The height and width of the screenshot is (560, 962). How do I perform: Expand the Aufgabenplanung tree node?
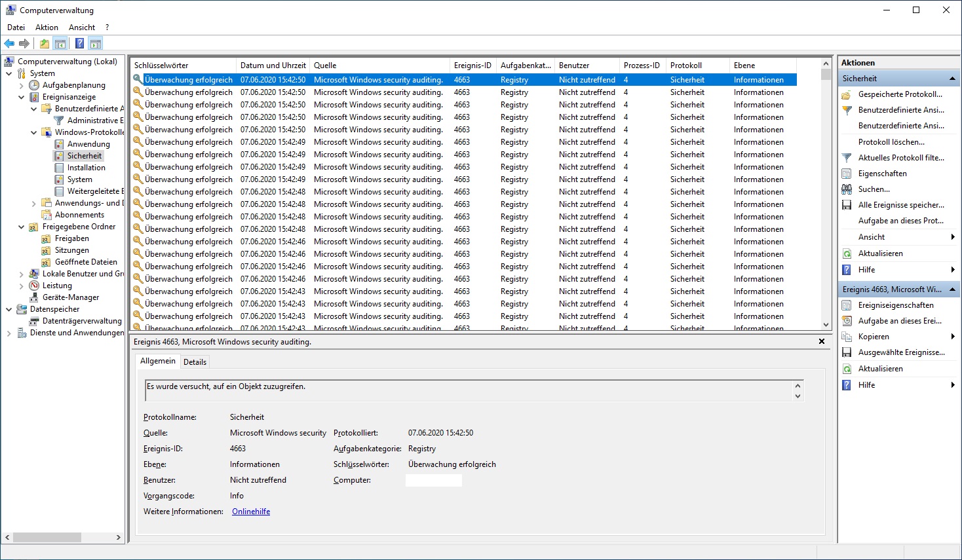pos(22,85)
